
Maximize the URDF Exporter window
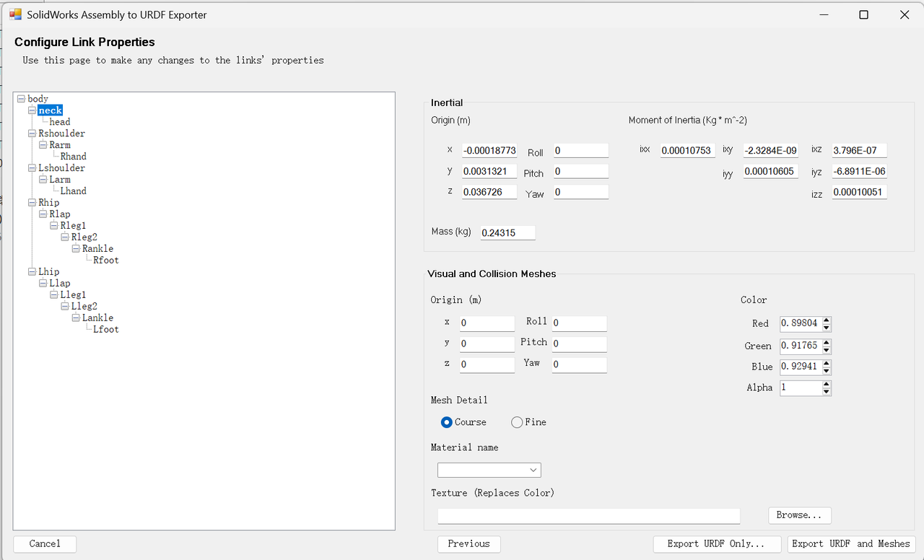pos(863,14)
